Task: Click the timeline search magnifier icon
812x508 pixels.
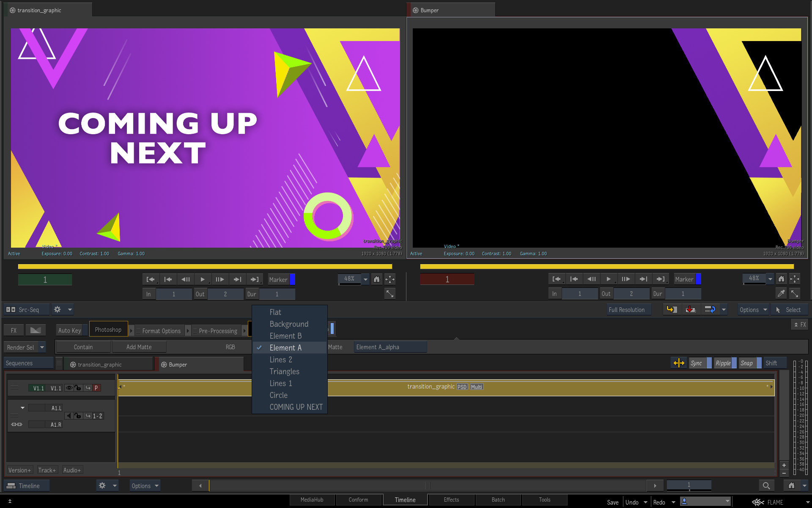Action: click(x=766, y=486)
